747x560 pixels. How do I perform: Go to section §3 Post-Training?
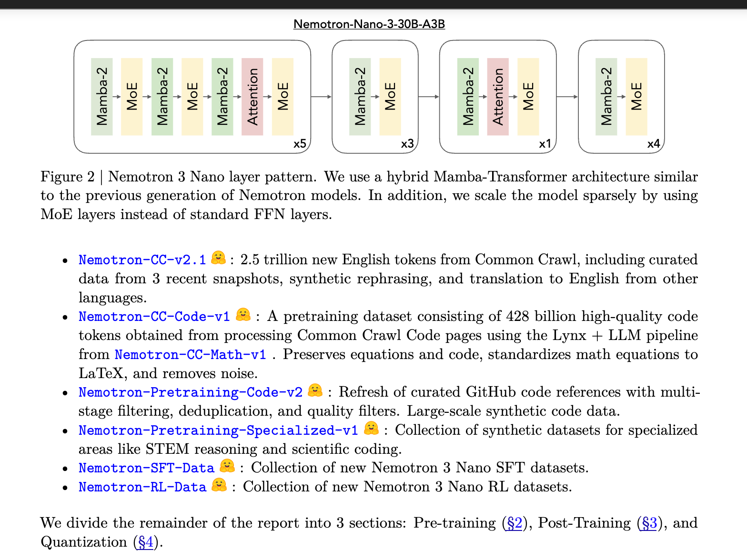pyautogui.click(x=649, y=523)
